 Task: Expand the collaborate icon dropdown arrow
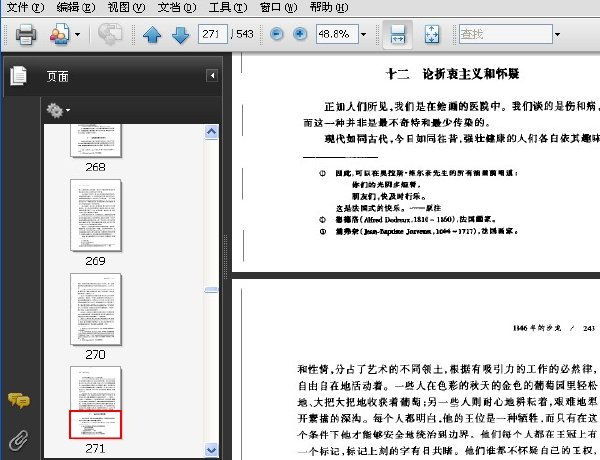click(77, 34)
